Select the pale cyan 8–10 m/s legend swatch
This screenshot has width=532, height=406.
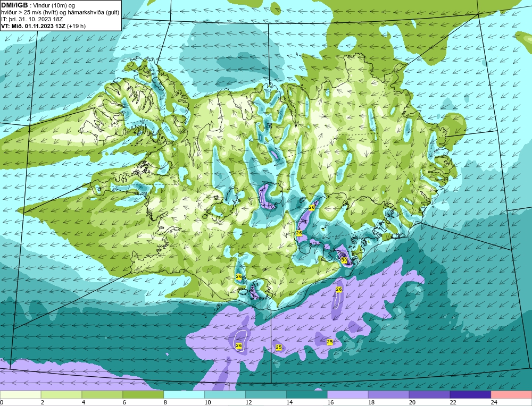184,395
